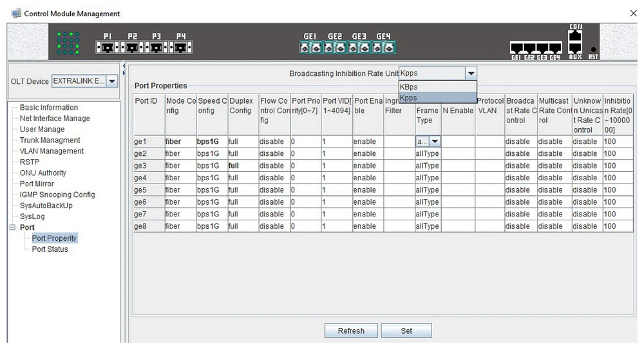Image resolution: width=644 pixels, height=344 pixels.
Task: Click the Set button
Action: tap(406, 331)
